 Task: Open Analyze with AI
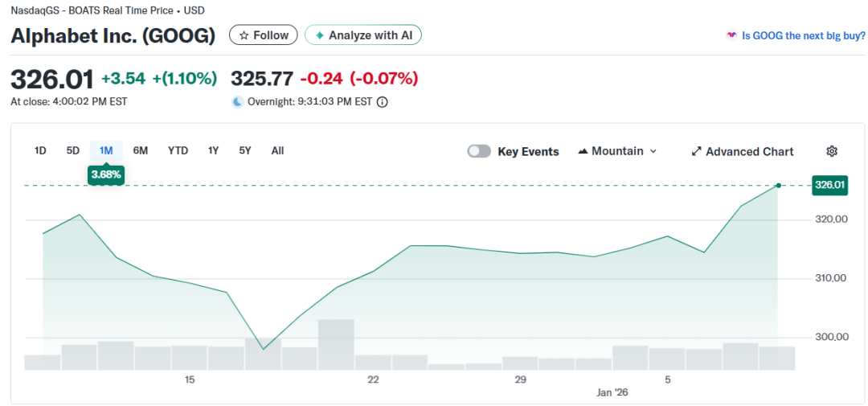363,35
